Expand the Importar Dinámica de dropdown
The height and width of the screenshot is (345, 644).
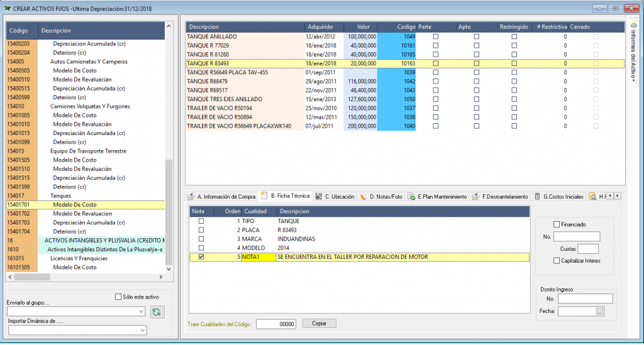tap(141, 330)
